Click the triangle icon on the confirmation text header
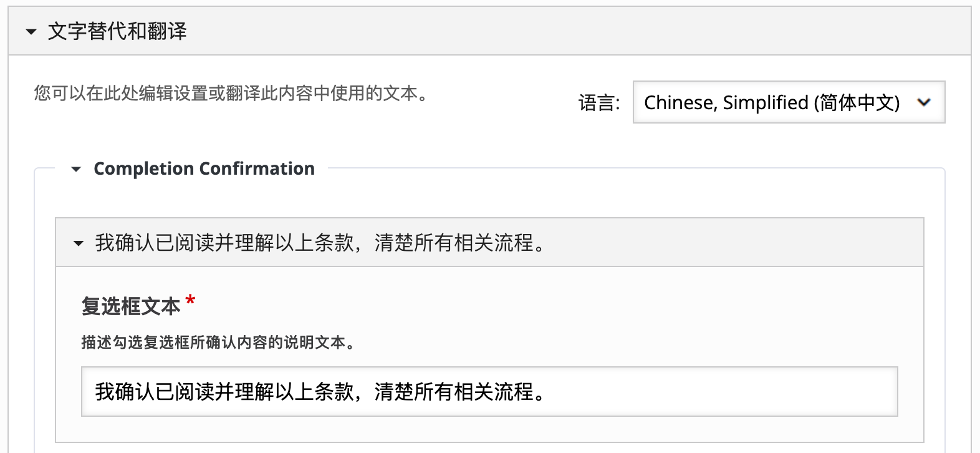 tap(77, 243)
